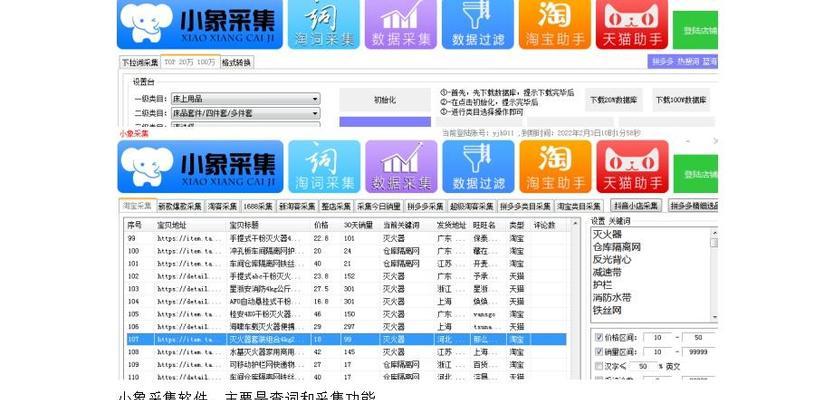Select the highlighted table row numbered 107

coord(346,339)
